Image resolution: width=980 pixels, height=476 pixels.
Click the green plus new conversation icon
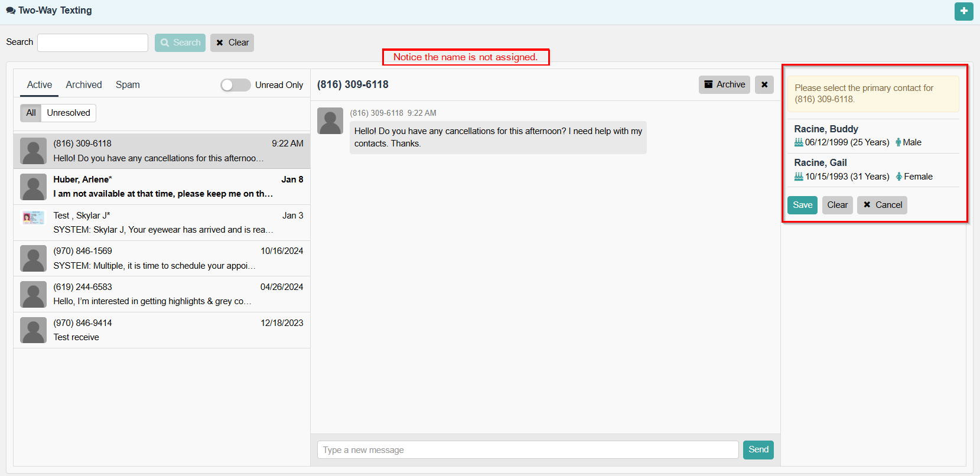pyautogui.click(x=963, y=11)
